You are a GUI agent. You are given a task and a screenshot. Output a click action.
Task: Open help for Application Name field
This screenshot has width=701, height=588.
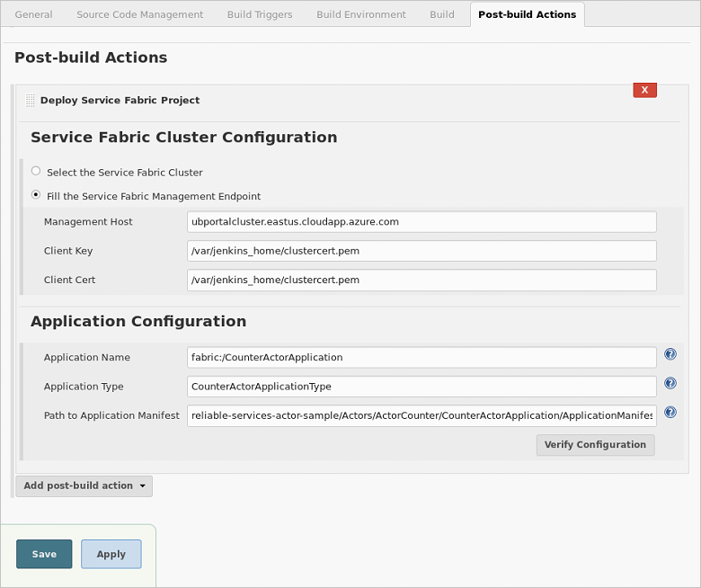(670, 354)
